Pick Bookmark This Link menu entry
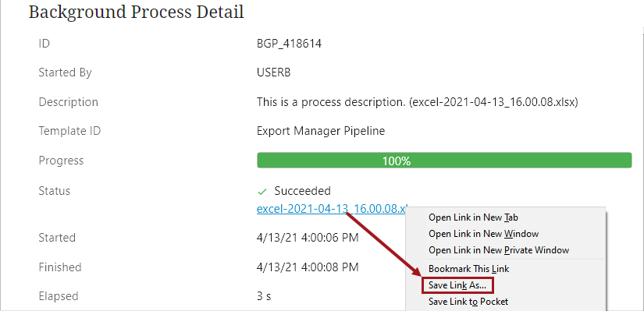This screenshot has height=311, width=644. click(468, 269)
